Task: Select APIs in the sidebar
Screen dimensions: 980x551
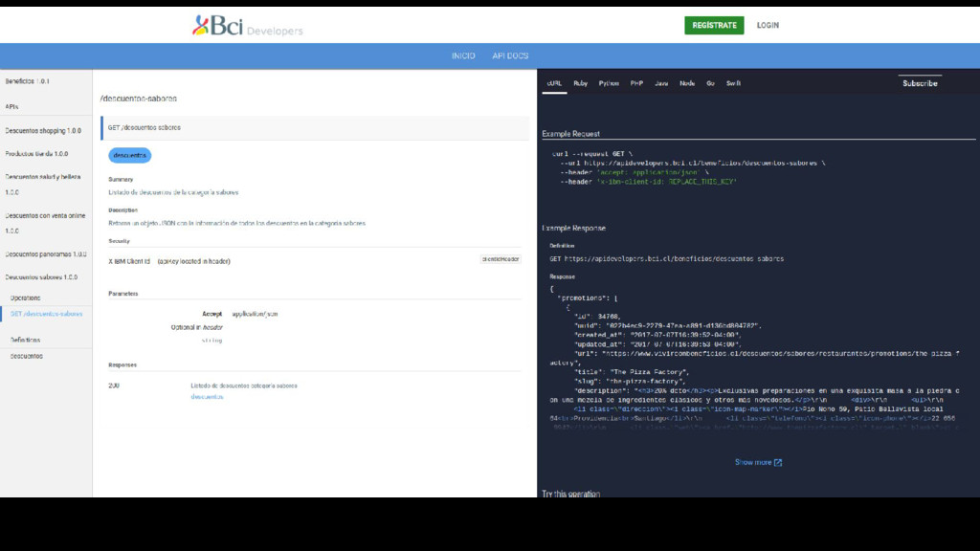Action: point(11,107)
